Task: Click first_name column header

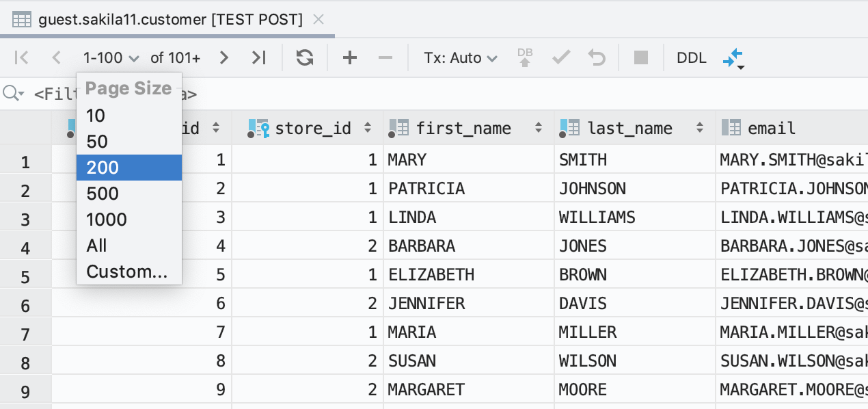Action: tap(468, 128)
